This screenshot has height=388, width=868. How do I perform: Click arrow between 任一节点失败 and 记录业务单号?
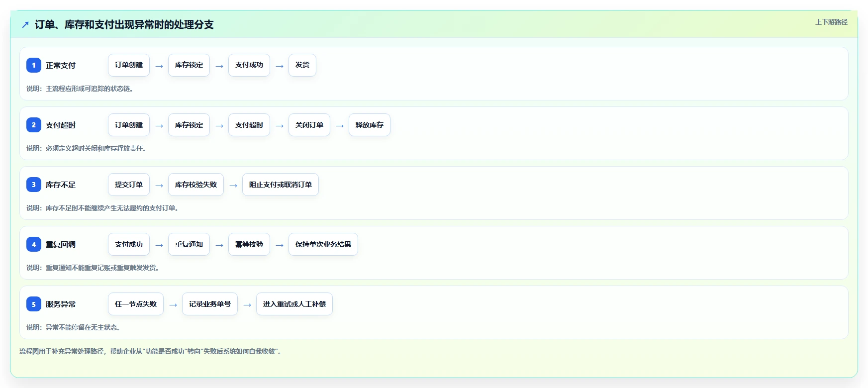[x=173, y=305]
